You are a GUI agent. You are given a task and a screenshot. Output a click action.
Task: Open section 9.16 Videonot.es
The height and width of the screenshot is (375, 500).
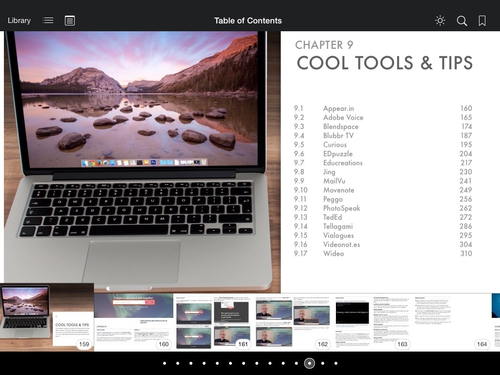tap(383, 244)
